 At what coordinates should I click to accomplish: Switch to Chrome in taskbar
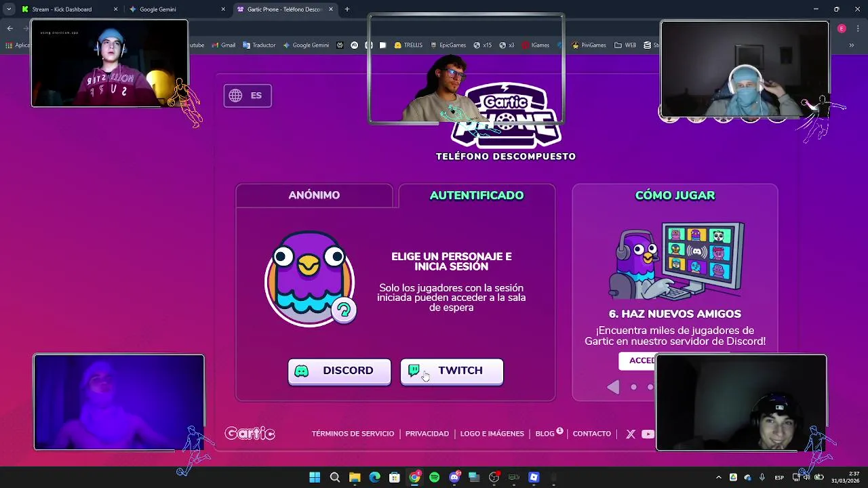[x=414, y=477]
